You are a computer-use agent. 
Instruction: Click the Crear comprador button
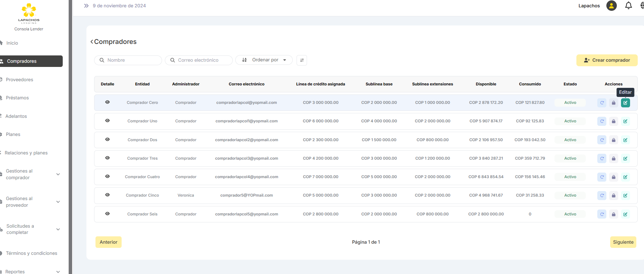[x=607, y=60]
